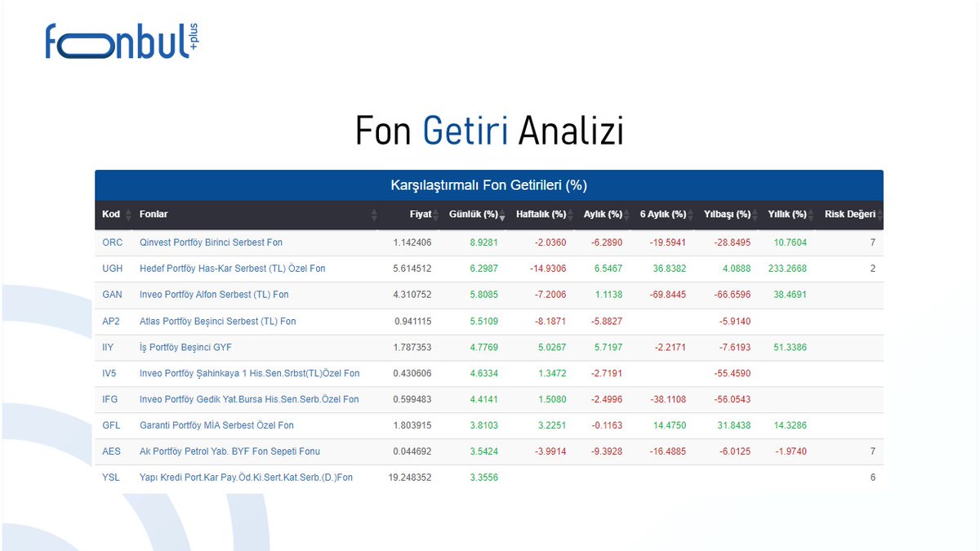This screenshot has width=980, height=551.
Task: Open AP2 fund code link
Action: coord(112,321)
